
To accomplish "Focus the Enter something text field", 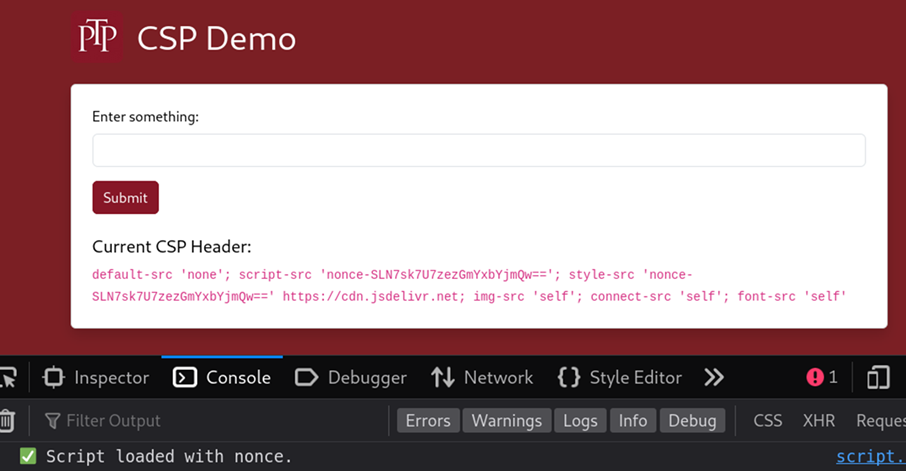I will point(478,150).
